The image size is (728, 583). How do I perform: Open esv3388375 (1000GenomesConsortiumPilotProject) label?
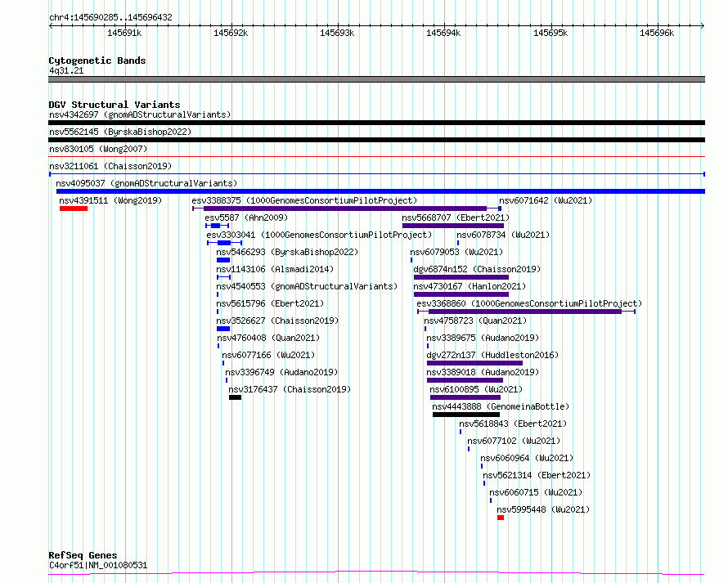click(x=304, y=200)
